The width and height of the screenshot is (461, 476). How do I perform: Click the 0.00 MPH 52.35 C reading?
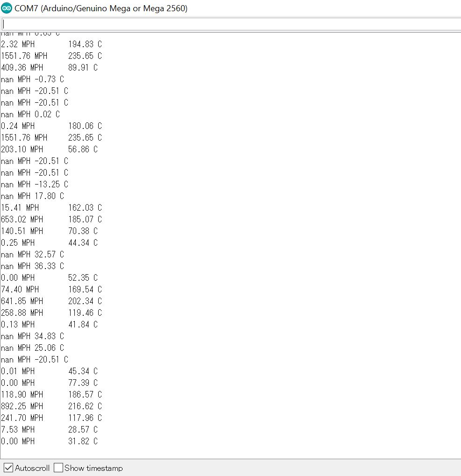click(49, 278)
